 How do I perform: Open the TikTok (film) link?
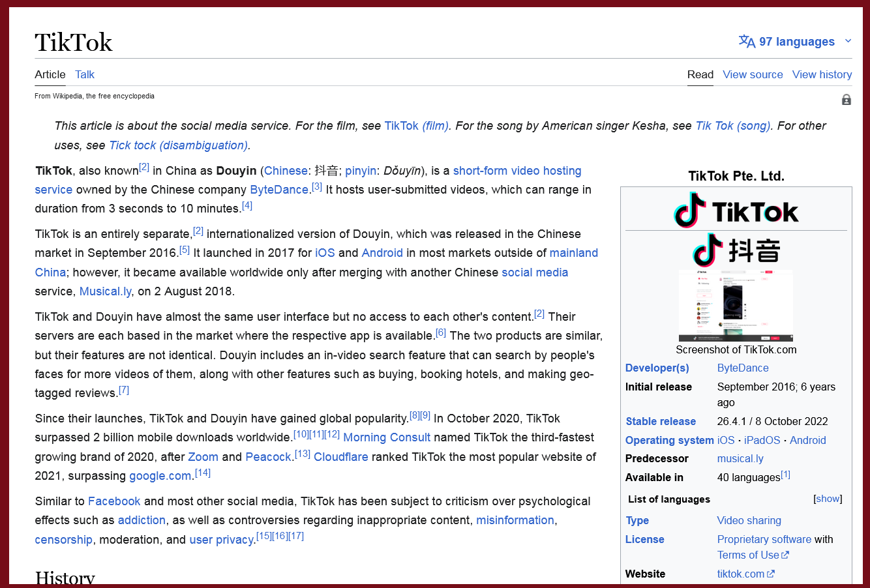[x=417, y=126]
